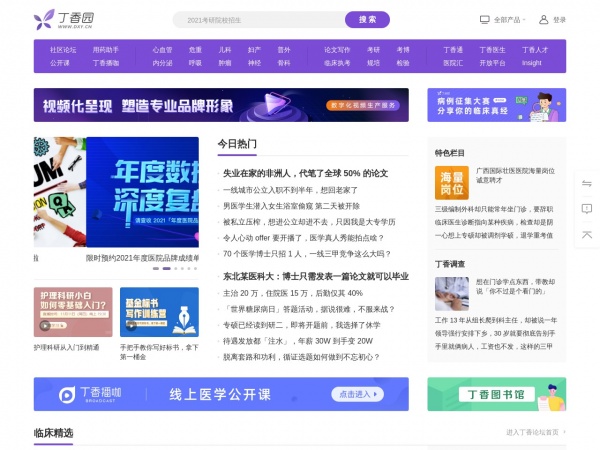The width and height of the screenshot is (600, 450).
Task: Open 检验 in the nav bar
Action: pyautogui.click(x=403, y=63)
